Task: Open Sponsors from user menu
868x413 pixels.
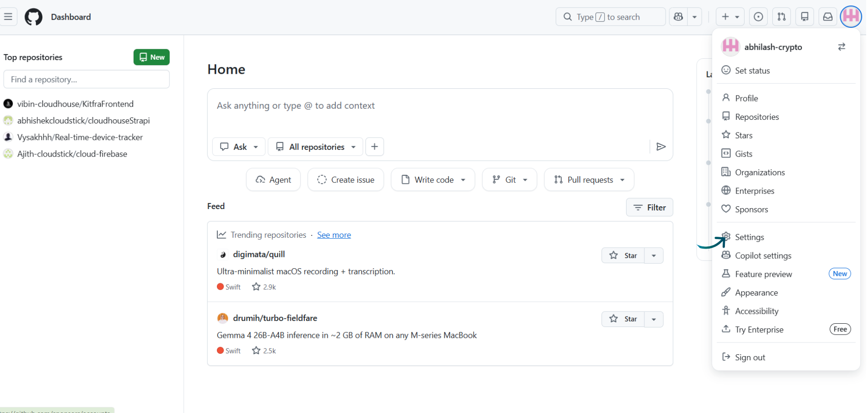Action: pyautogui.click(x=786, y=209)
